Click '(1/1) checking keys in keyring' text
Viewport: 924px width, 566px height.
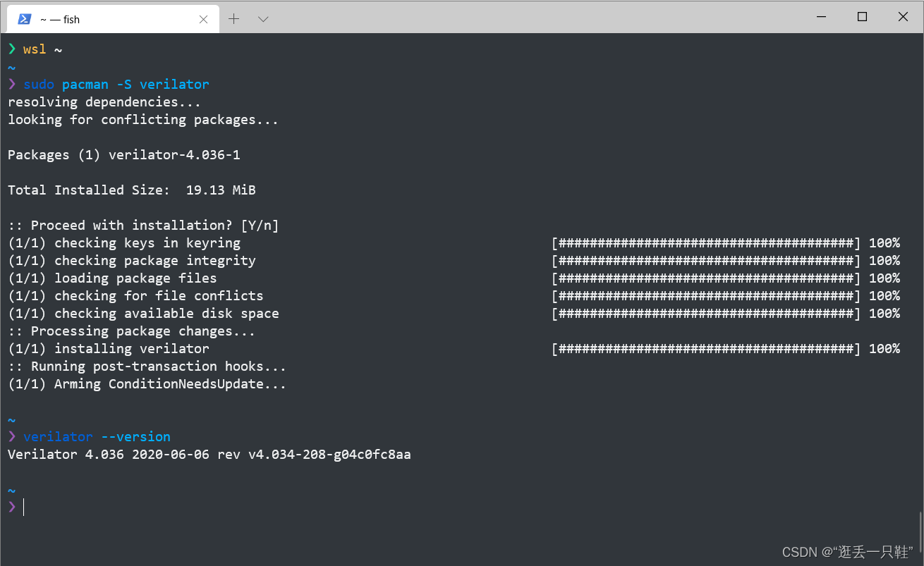tap(124, 243)
